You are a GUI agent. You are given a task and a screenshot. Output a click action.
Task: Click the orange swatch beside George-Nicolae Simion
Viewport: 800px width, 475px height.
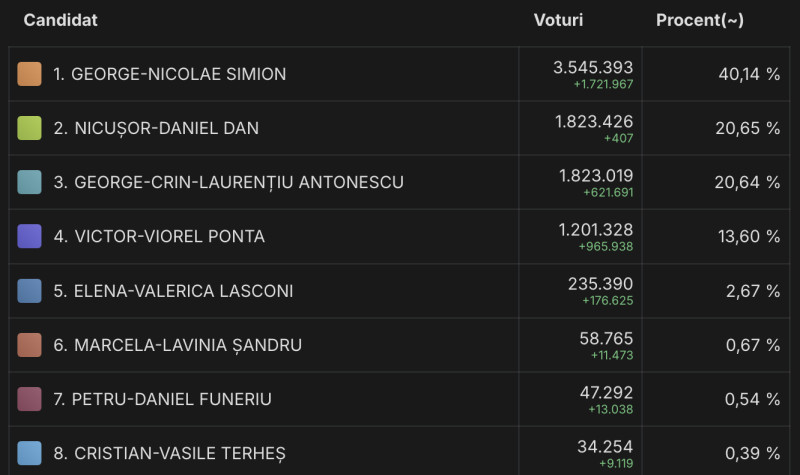[30, 74]
